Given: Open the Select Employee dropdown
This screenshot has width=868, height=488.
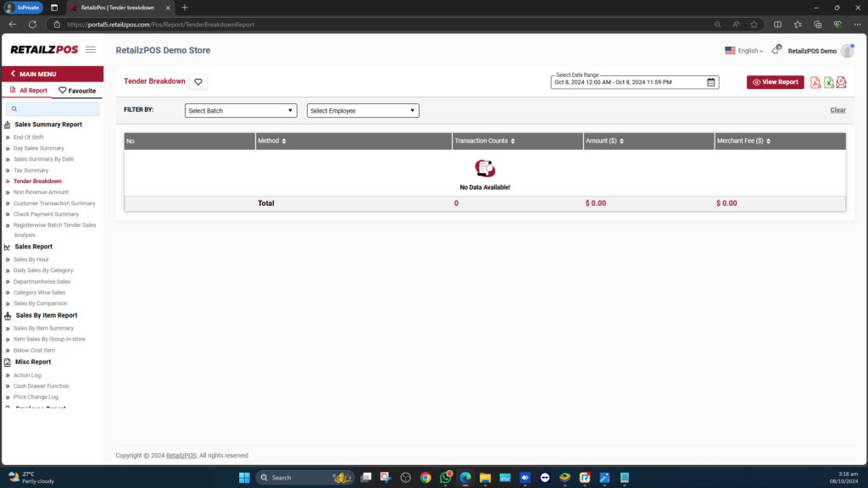Looking at the screenshot, I should [x=362, y=110].
